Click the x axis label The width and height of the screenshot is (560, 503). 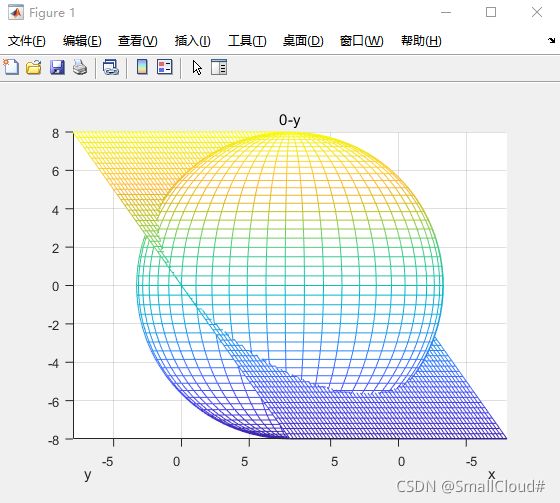click(x=491, y=474)
